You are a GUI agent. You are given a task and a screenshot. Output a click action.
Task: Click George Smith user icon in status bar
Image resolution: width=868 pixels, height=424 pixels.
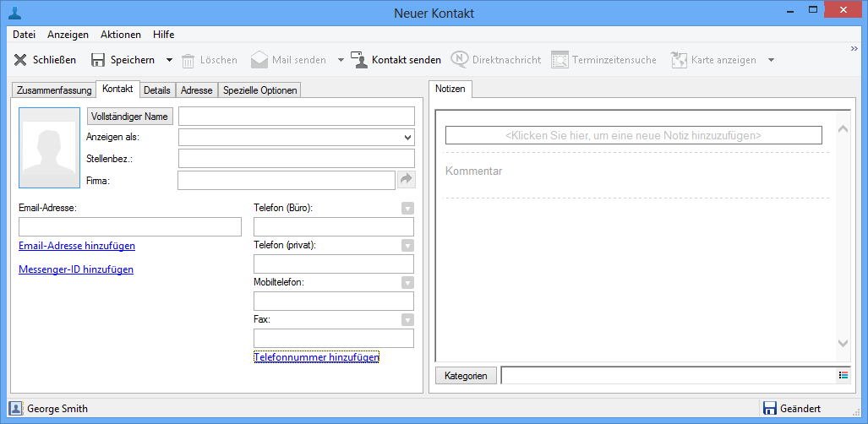[15, 409]
